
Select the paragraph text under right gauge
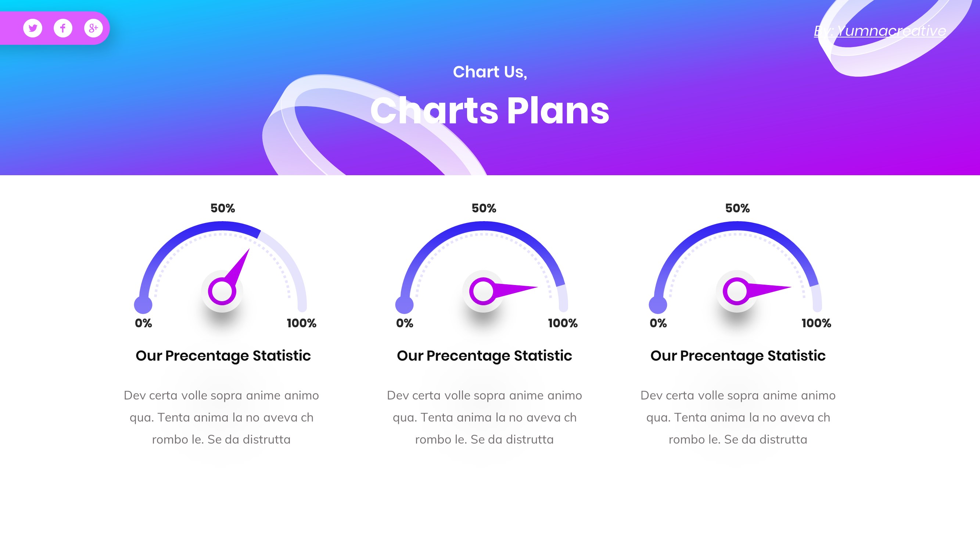coord(737,417)
